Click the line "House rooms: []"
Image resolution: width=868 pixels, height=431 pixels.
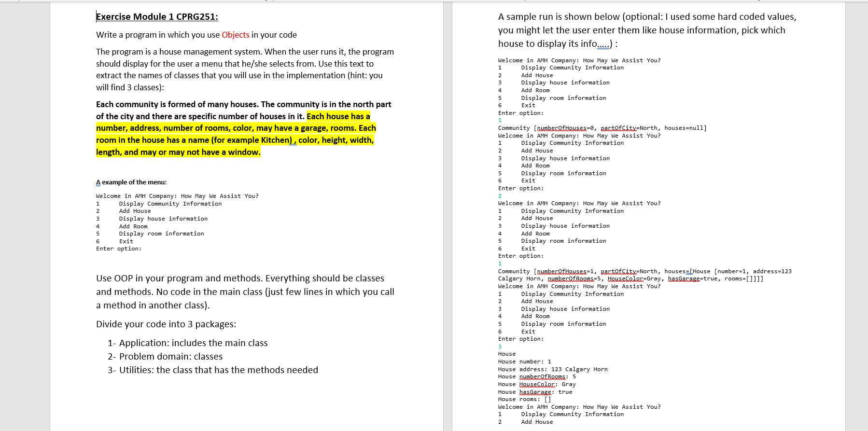tap(524, 399)
